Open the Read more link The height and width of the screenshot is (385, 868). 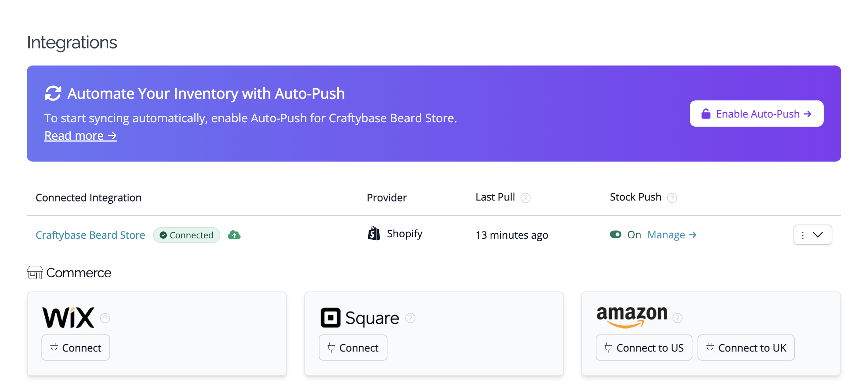point(80,136)
